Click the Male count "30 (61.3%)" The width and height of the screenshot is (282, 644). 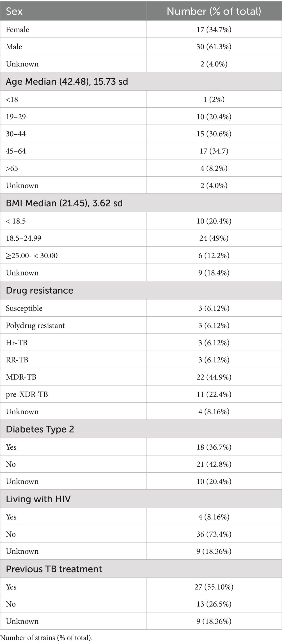214,47
